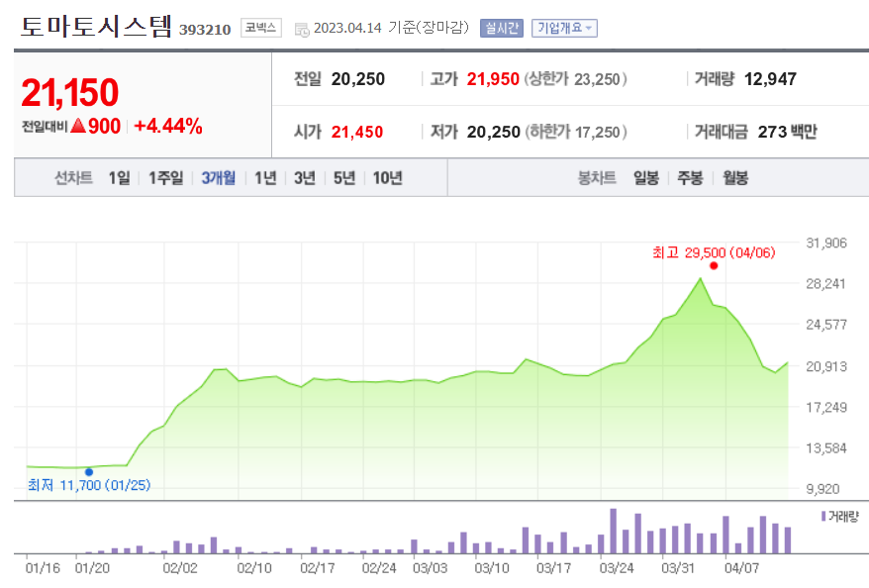Click the 상한가 23,250 text
This screenshot has height=588, width=869.
[x=575, y=79]
